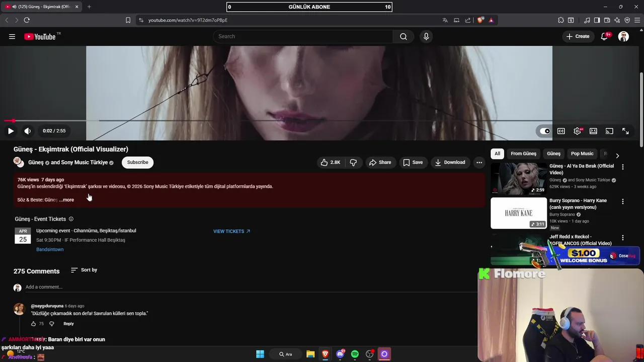This screenshot has height=362, width=644.
Task: Select the All filter chip
Action: [x=497, y=154]
